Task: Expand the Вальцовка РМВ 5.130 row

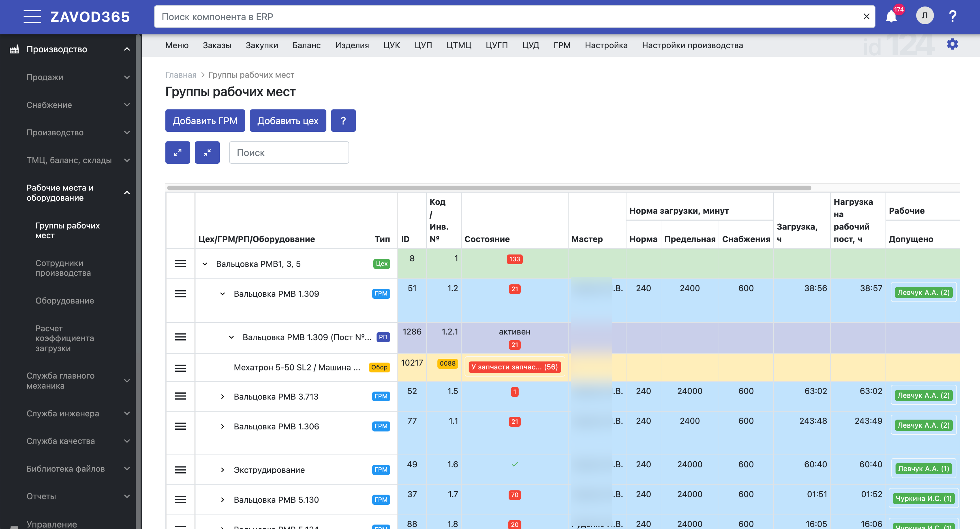Action: (x=223, y=500)
